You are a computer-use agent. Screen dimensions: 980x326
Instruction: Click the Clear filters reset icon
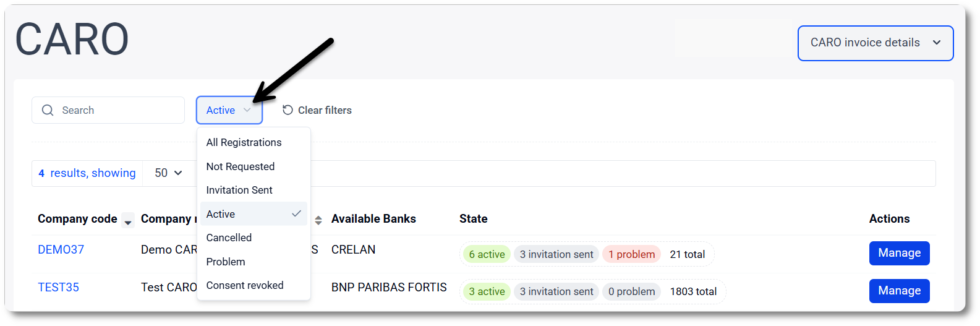pyautogui.click(x=288, y=110)
